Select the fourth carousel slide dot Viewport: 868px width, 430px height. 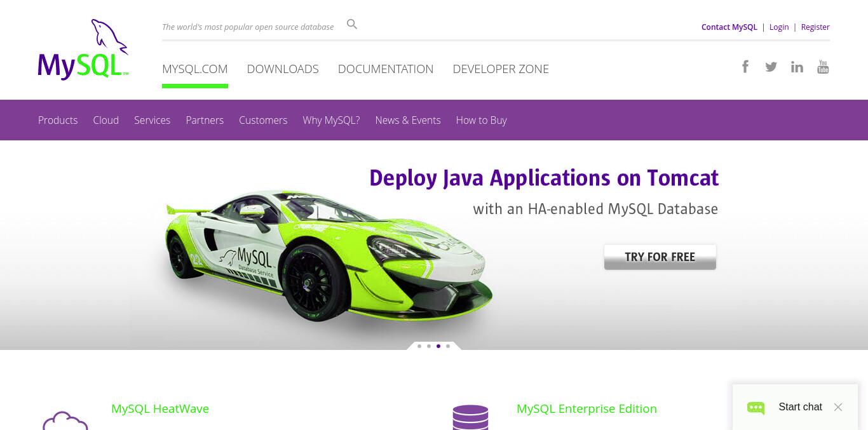click(x=448, y=346)
